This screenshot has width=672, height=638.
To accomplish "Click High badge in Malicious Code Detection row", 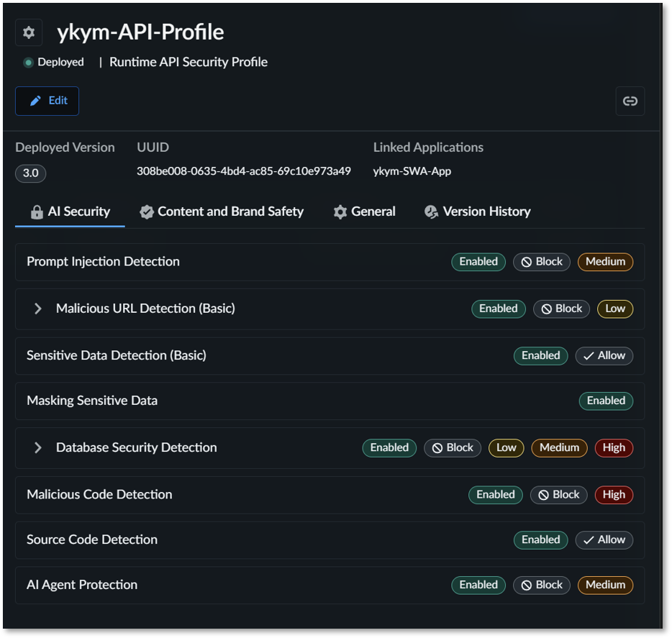I will tap(614, 495).
